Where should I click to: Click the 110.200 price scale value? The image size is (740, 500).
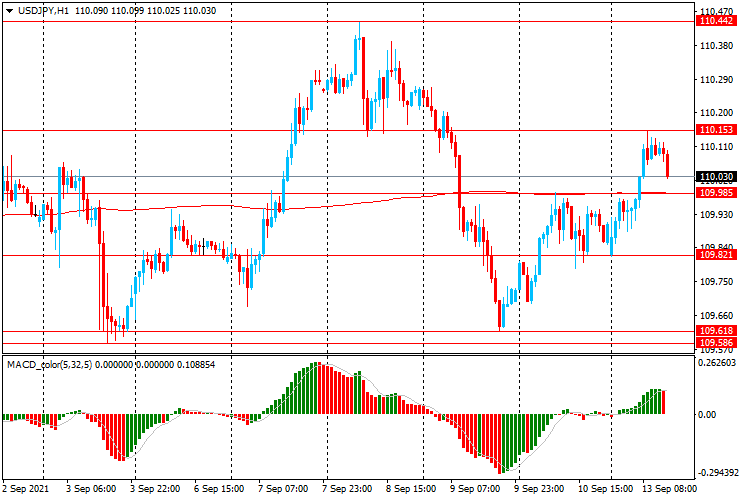click(716, 113)
